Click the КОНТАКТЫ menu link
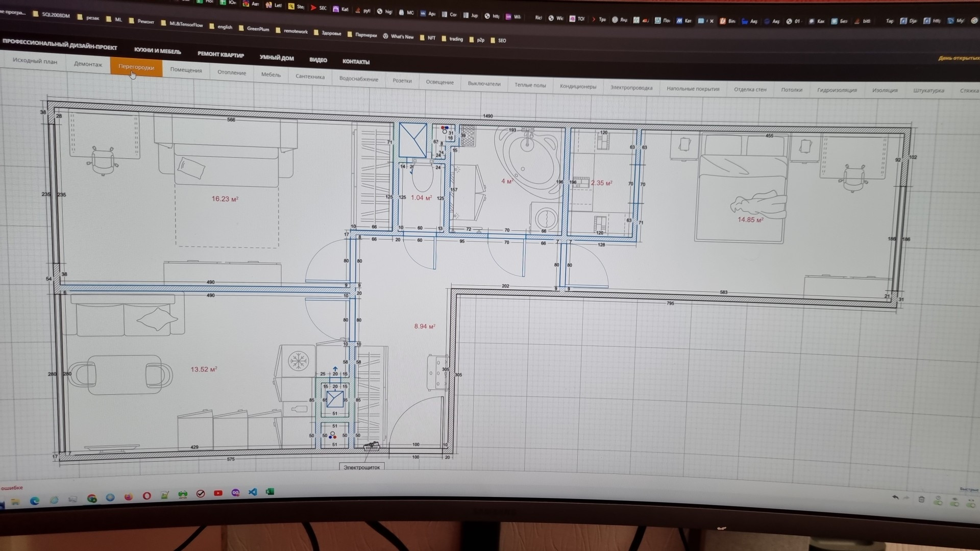The height and width of the screenshot is (551, 980). pyautogui.click(x=356, y=62)
